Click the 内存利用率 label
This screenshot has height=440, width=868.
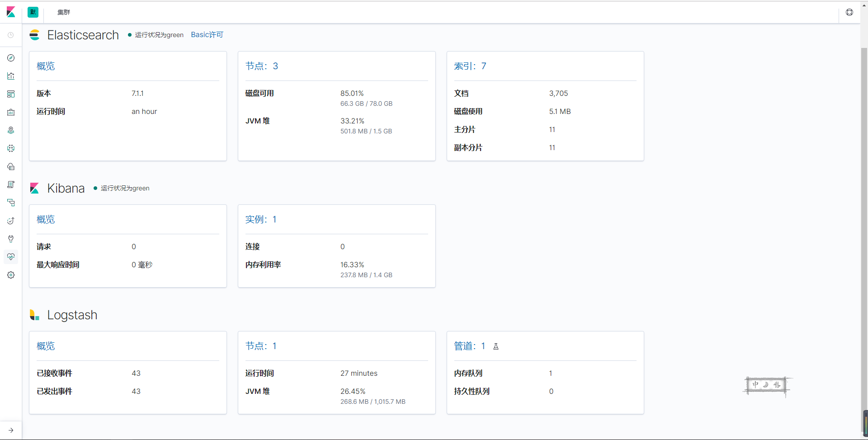264,265
